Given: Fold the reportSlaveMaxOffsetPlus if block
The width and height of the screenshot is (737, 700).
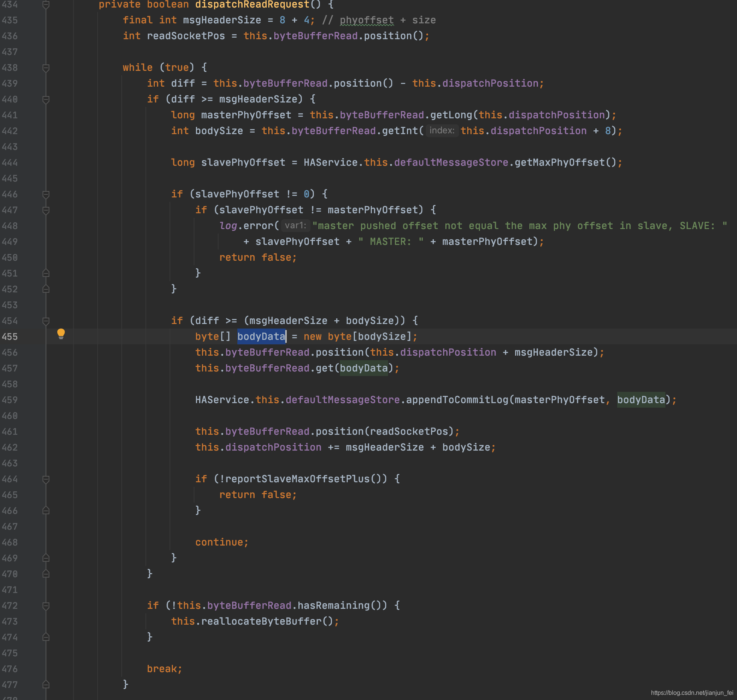Looking at the screenshot, I should 46,479.
